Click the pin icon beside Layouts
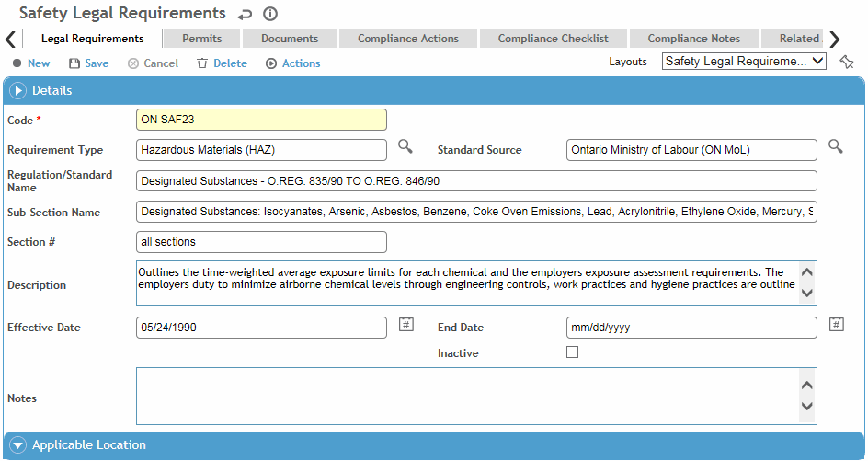The height and width of the screenshot is (461, 868). (847, 62)
